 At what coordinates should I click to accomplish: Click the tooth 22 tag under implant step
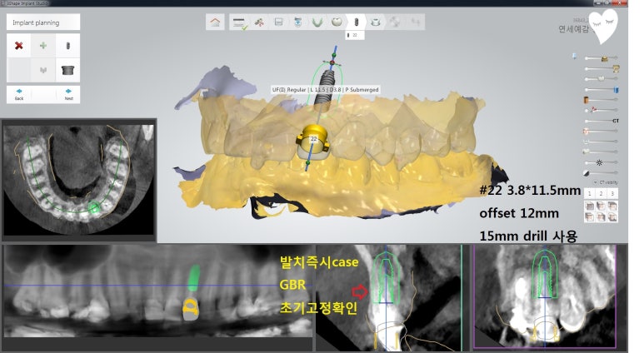click(x=353, y=36)
